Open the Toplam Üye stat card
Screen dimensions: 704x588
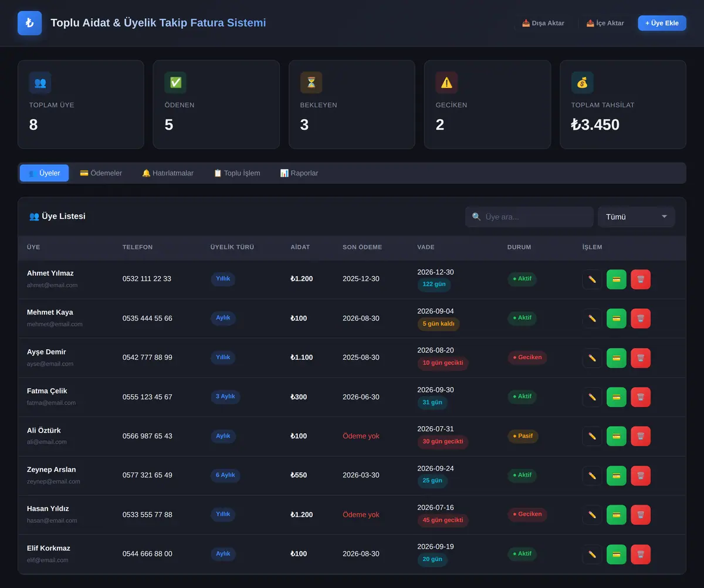click(x=81, y=104)
